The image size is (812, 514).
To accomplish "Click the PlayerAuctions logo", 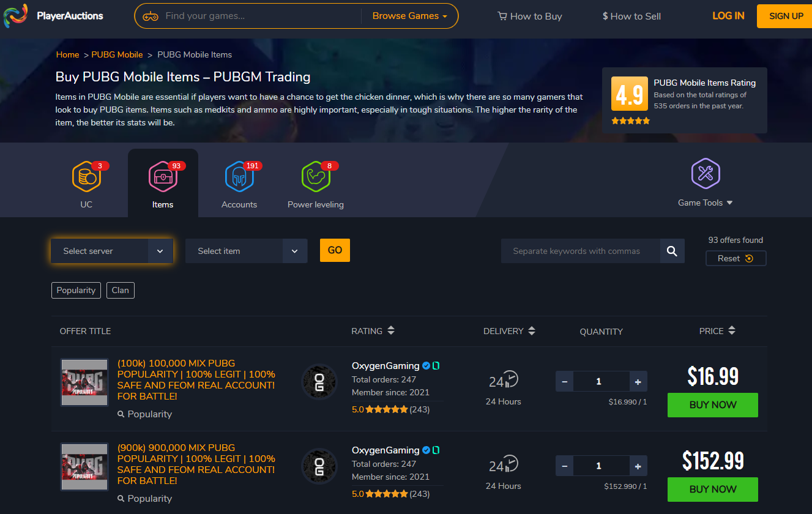I will [54, 16].
